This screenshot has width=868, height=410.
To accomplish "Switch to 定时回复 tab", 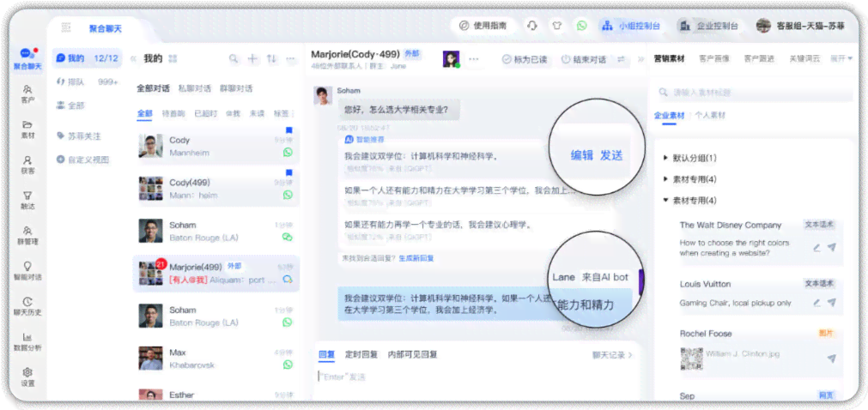I will 361,354.
